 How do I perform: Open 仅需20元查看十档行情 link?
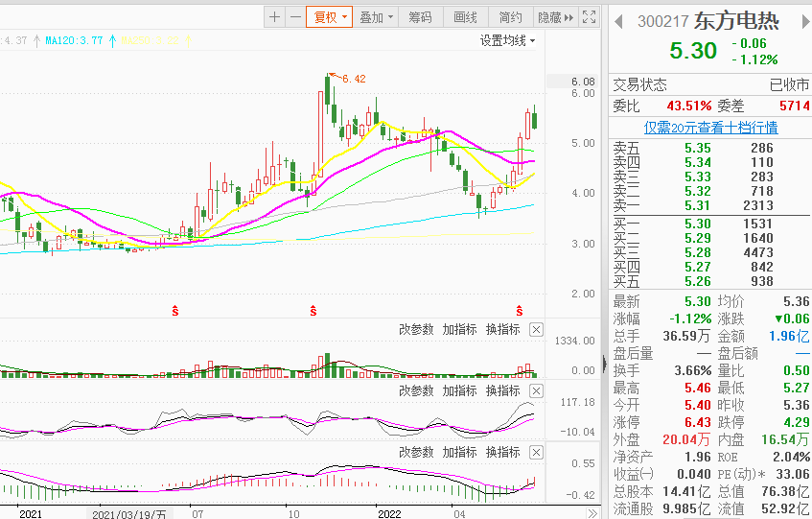tap(710, 128)
